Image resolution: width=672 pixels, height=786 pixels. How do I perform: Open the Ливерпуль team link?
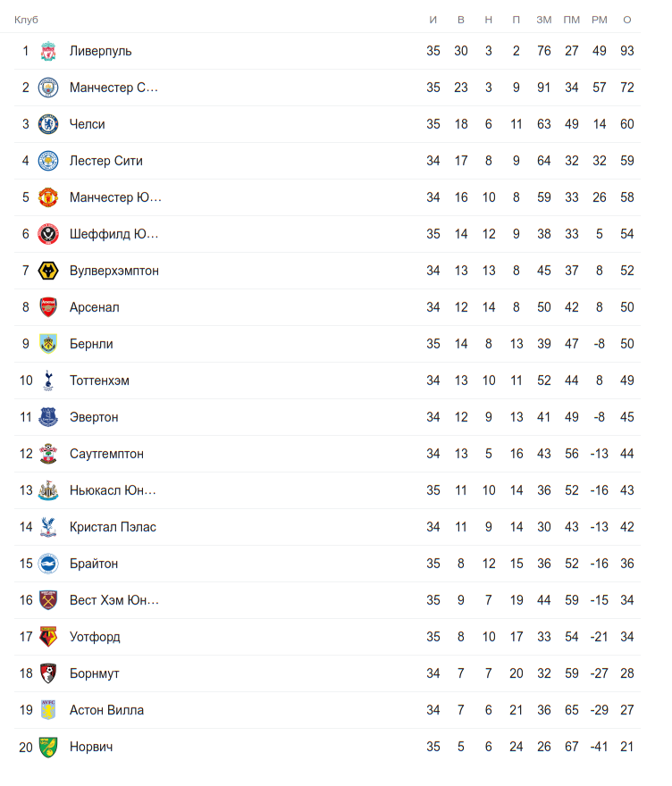click(x=100, y=51)
